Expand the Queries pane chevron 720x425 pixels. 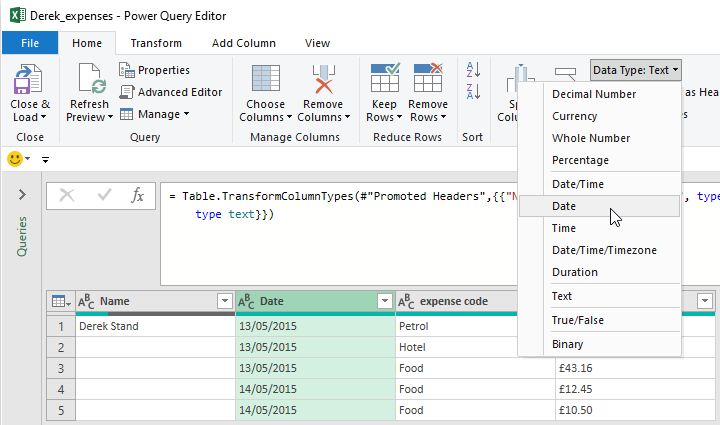pyautogui.click(x=22, y=195)
